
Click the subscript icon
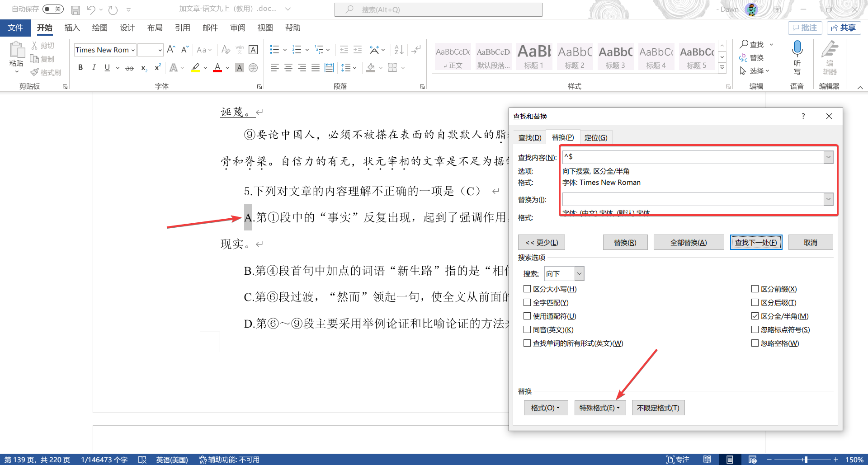coord(144,68)
